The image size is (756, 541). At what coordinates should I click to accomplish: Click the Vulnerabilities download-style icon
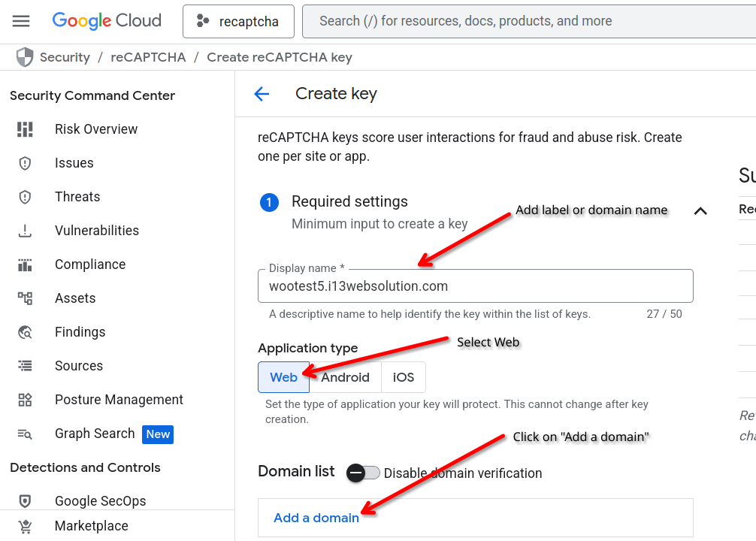point(25,231)
